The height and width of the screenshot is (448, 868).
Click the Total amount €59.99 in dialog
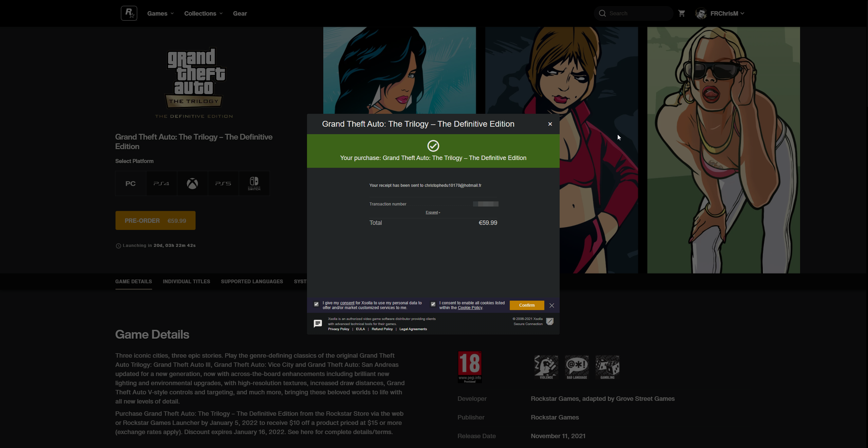tap(488, 223)
